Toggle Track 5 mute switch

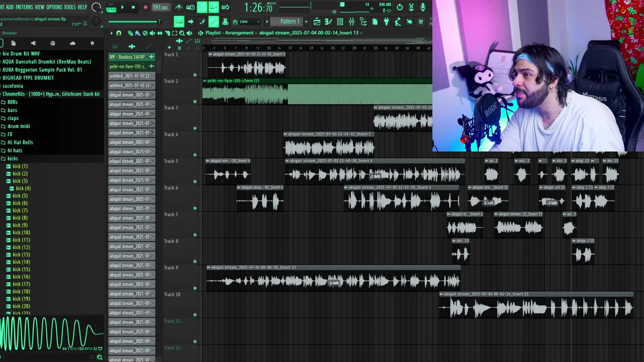point(195,182)
